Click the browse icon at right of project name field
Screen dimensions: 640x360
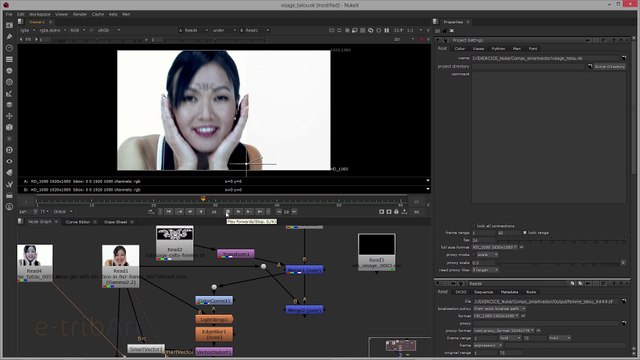[624, 58]
